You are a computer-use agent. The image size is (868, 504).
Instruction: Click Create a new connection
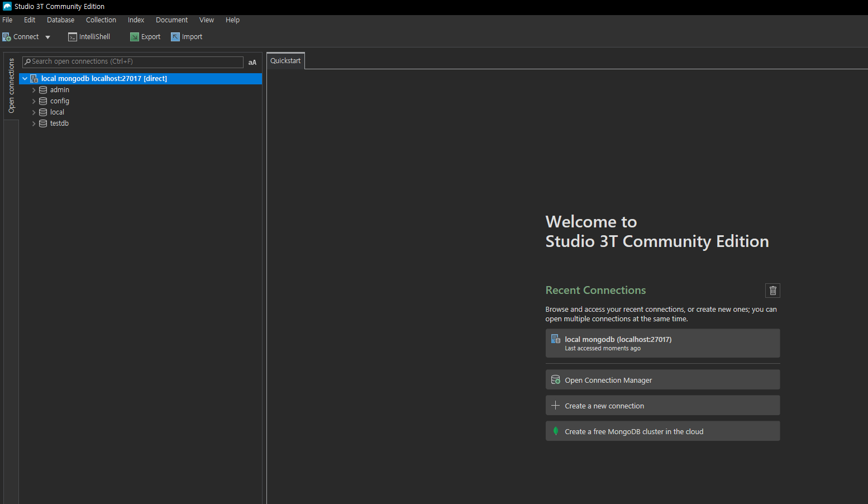tap(662, 406)
